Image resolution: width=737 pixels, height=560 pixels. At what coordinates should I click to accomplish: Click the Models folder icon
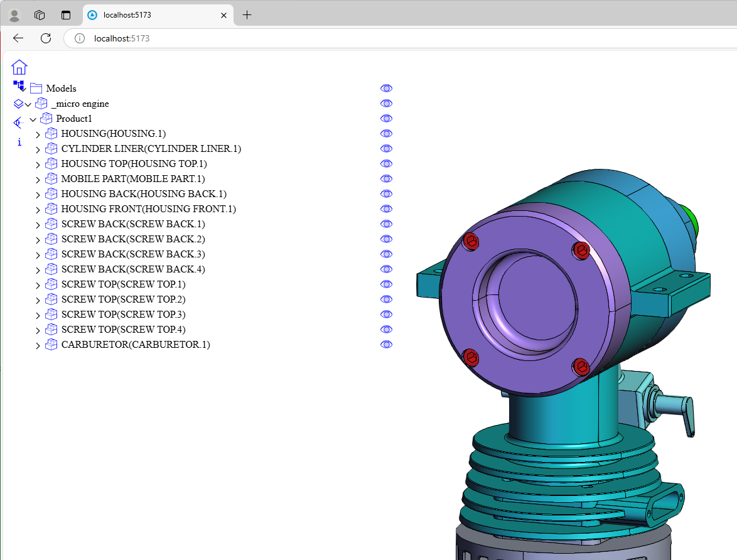36,89
